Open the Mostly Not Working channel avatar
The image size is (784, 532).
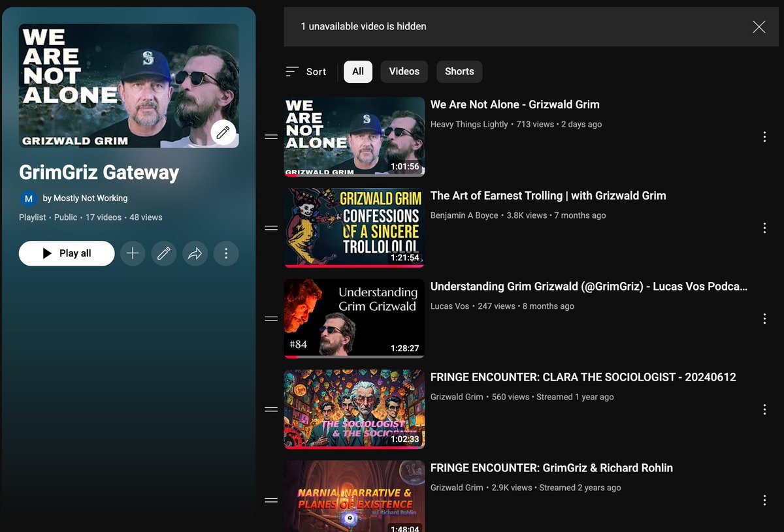coord(28,198)
